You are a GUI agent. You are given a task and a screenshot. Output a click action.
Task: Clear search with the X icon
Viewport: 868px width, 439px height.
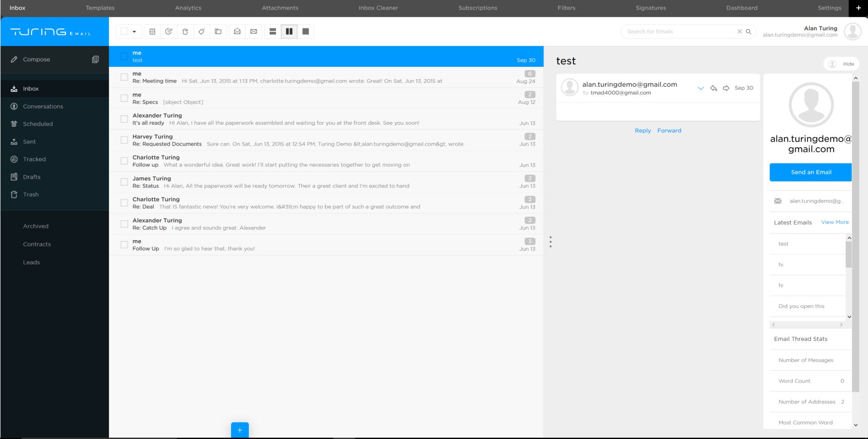740,32
